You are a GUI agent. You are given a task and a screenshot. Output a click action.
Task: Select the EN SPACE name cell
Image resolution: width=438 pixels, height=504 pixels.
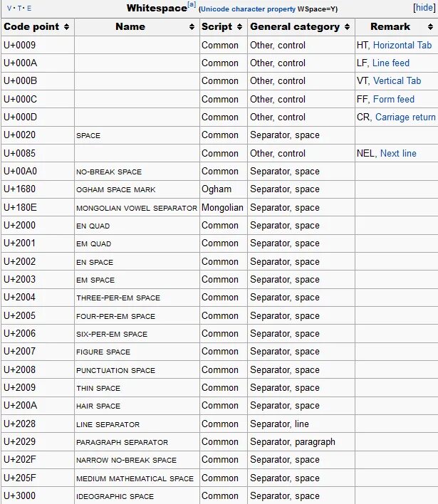[137, 262]
